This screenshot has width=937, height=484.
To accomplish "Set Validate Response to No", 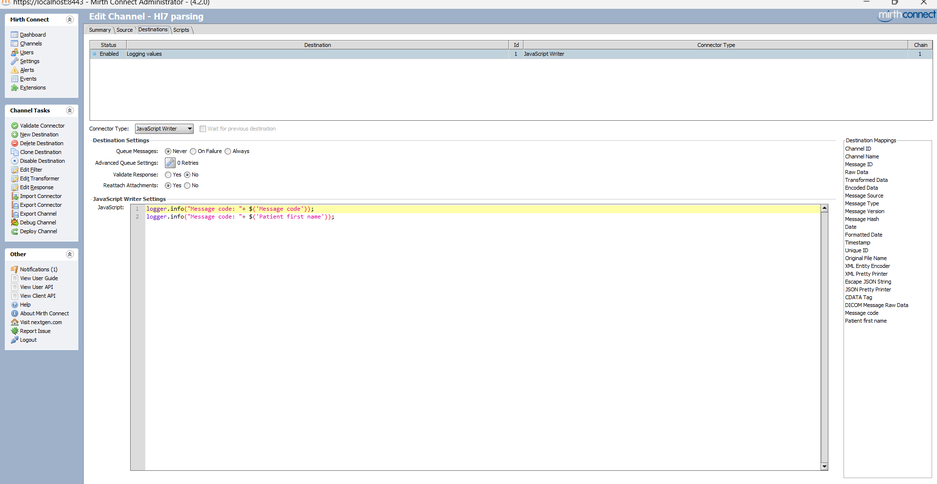I will (x=188, y=174).
